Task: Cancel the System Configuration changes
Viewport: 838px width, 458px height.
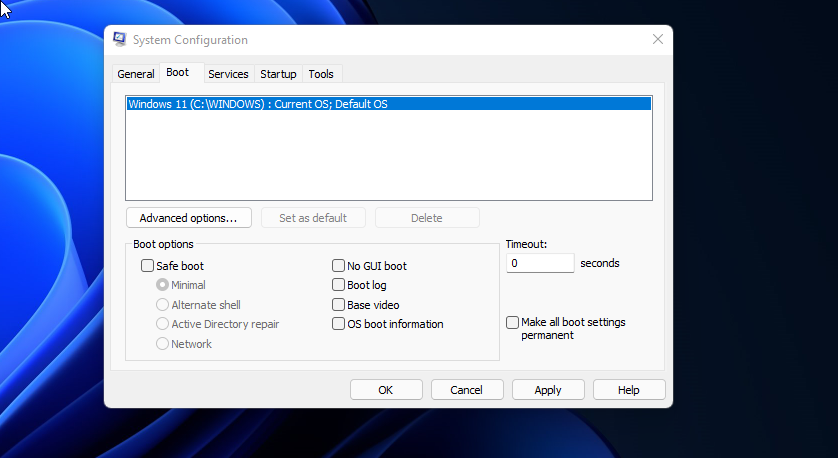Action: click(466, 390)
